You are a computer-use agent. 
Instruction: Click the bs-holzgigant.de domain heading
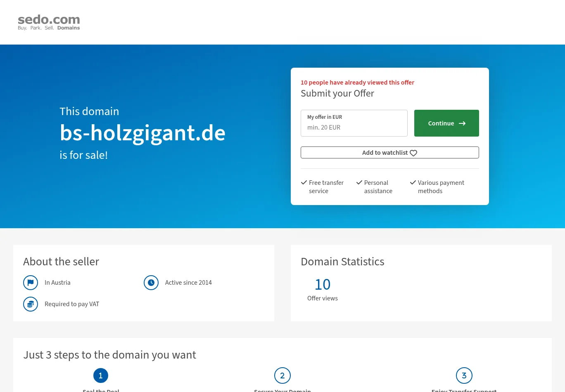pos(142,133)
